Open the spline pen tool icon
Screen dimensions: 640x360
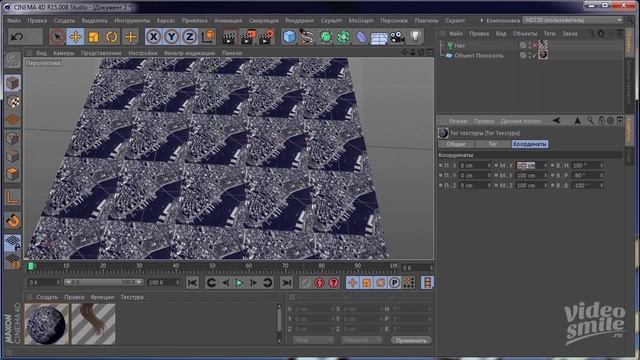click(x=307, y=37)
